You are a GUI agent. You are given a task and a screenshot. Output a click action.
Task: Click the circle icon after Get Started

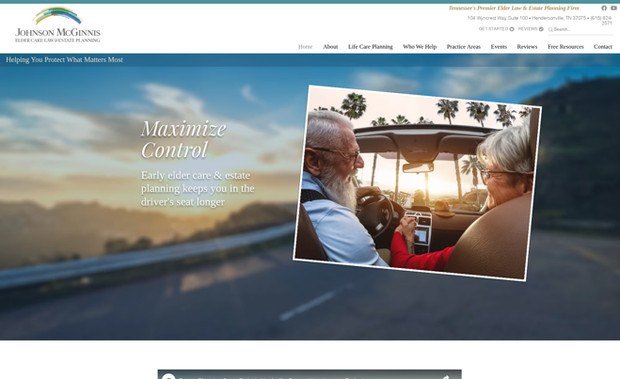[512, 29]
